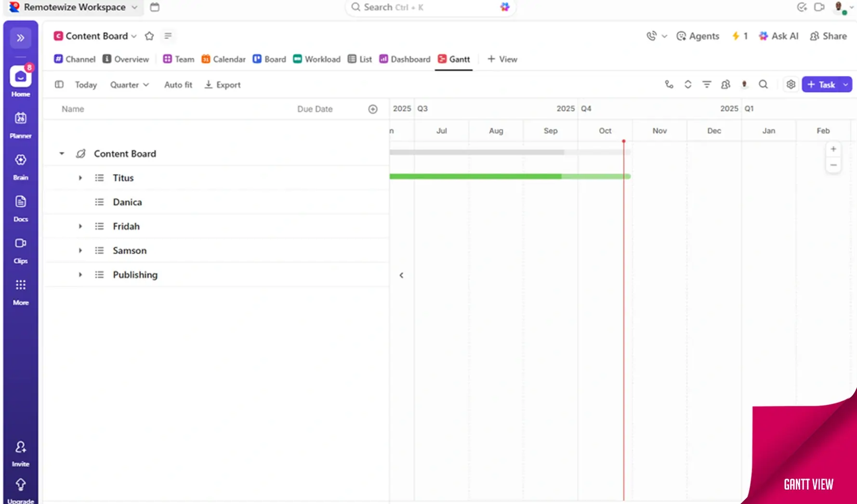Screen dimensions: 857x504
Task: Click the filter icon in Gantt toolbar
Action: (x=707, y=85)
